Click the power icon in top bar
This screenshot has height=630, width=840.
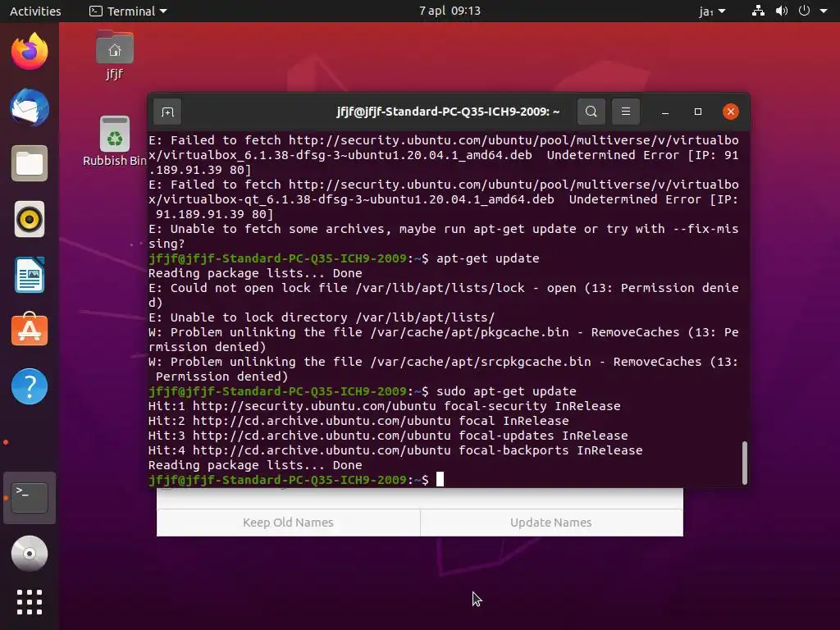click(804, 11)
